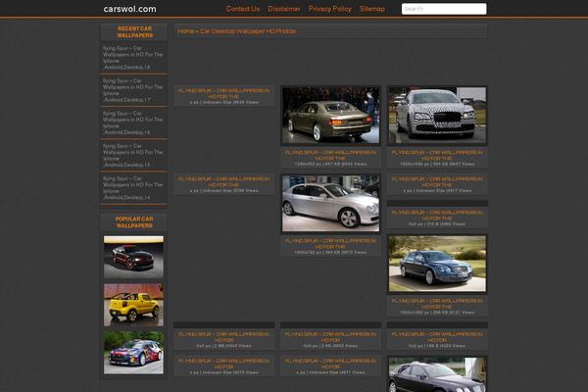Image resolution: width=588 pixels, height=392 pixels.
Task: Click the Popular Car Wallpapers heading
Action: tap(134, 222)
